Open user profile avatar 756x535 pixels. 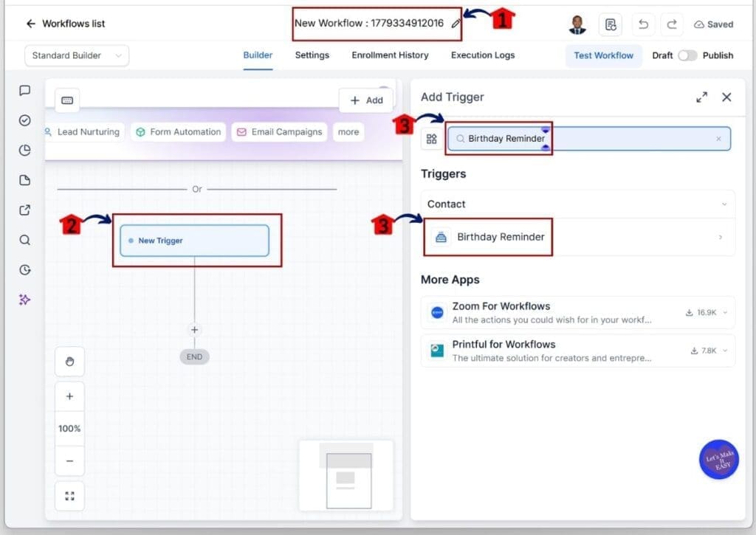tap(577, 24)
